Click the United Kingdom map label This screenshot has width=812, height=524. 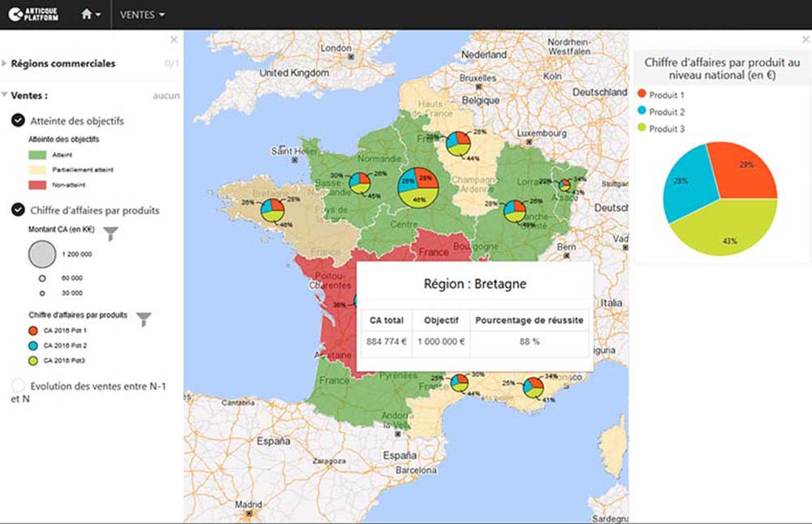pyautogui.click(x=294, y=72)
